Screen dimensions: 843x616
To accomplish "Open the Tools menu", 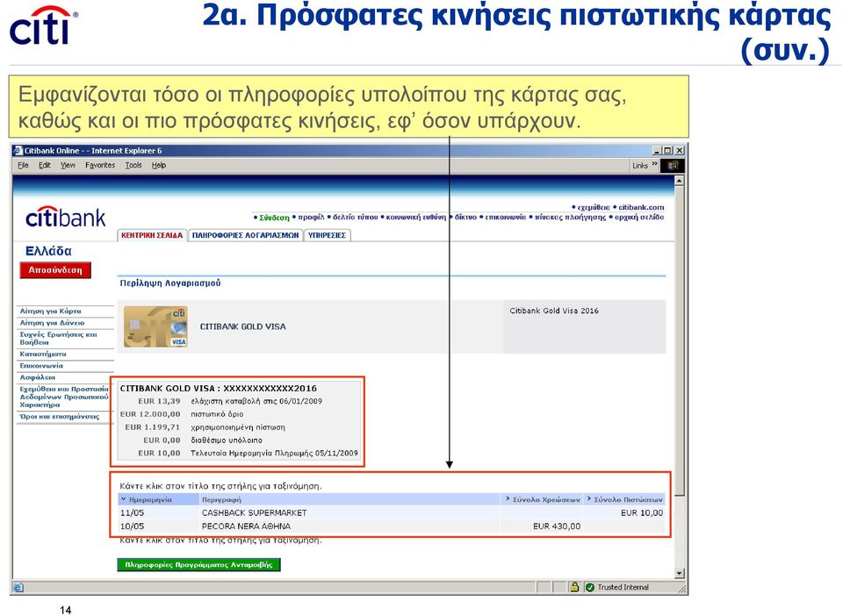I will pos(133,166).
